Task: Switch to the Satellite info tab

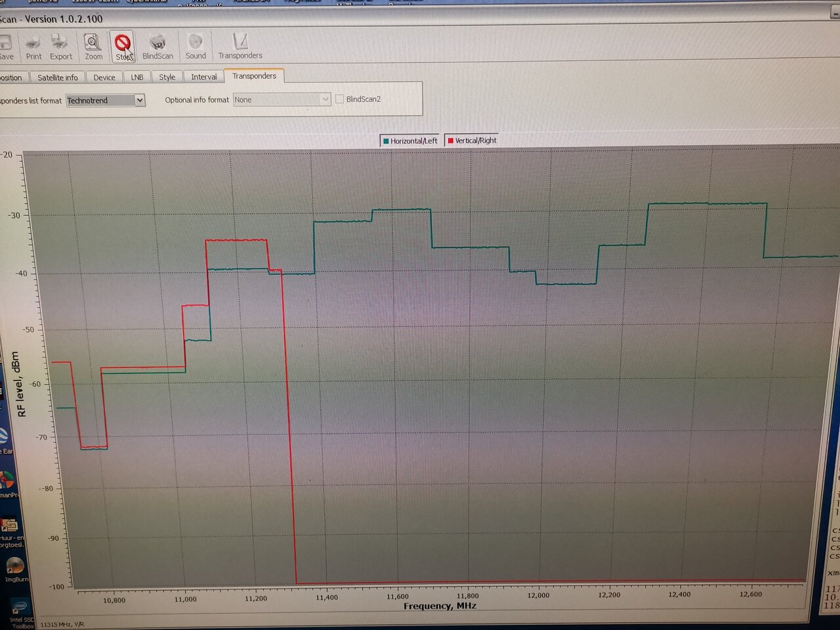Action: pyautogui.click(x=58, y=77)
